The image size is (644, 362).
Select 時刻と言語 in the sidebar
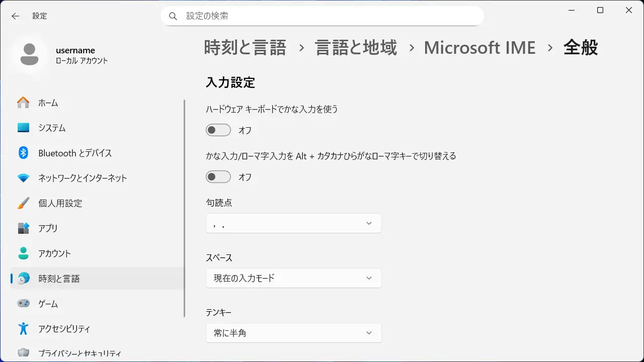(x=59, y=279)
